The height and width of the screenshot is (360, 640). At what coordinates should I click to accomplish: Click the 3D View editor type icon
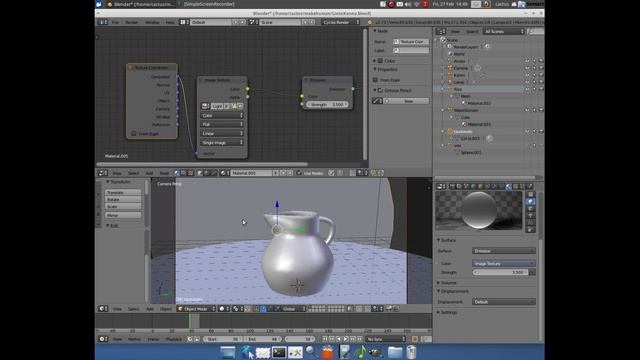pyautogui.click(x=102, y=309)
